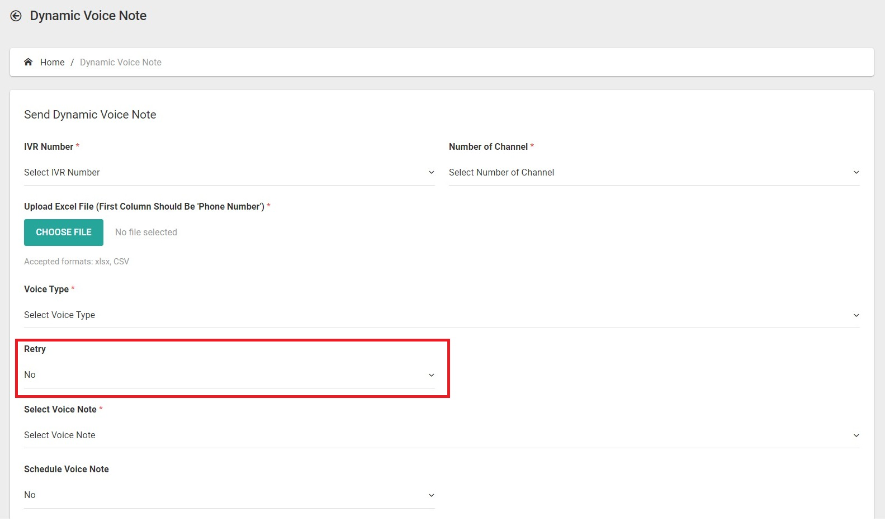
Task: Click the Upload Excel File label
Action: tap(144, 207)
